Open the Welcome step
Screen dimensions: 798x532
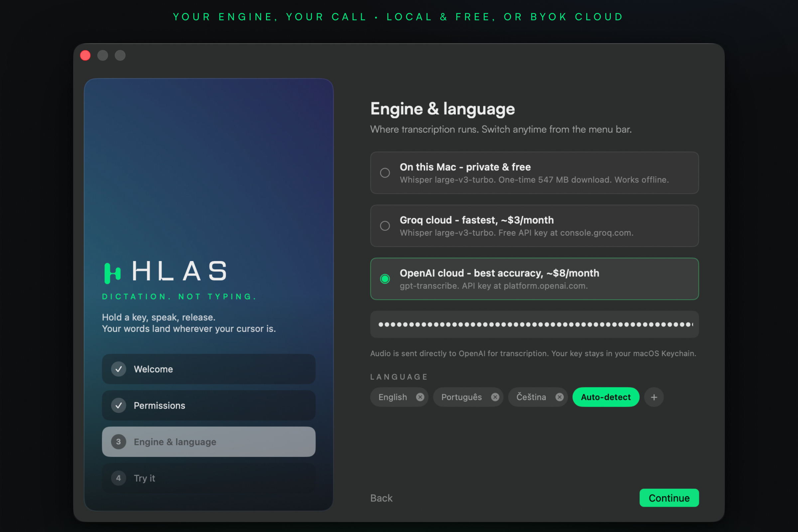209,369
